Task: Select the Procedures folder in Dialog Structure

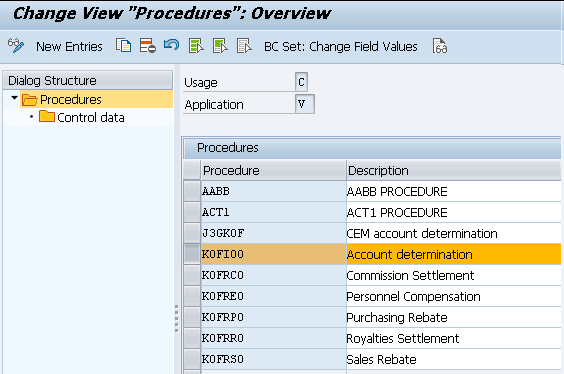Action: (x=62, y=100)
